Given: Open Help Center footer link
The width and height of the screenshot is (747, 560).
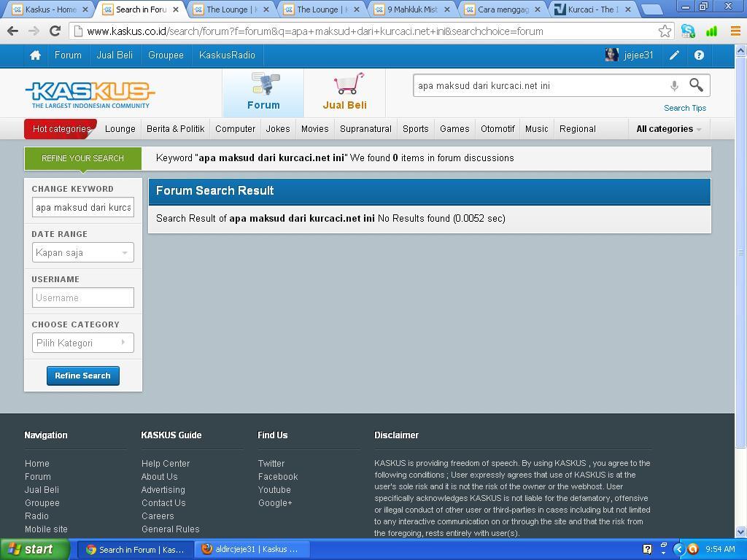Looking at the screenshot, I should (x=166, y=463).
